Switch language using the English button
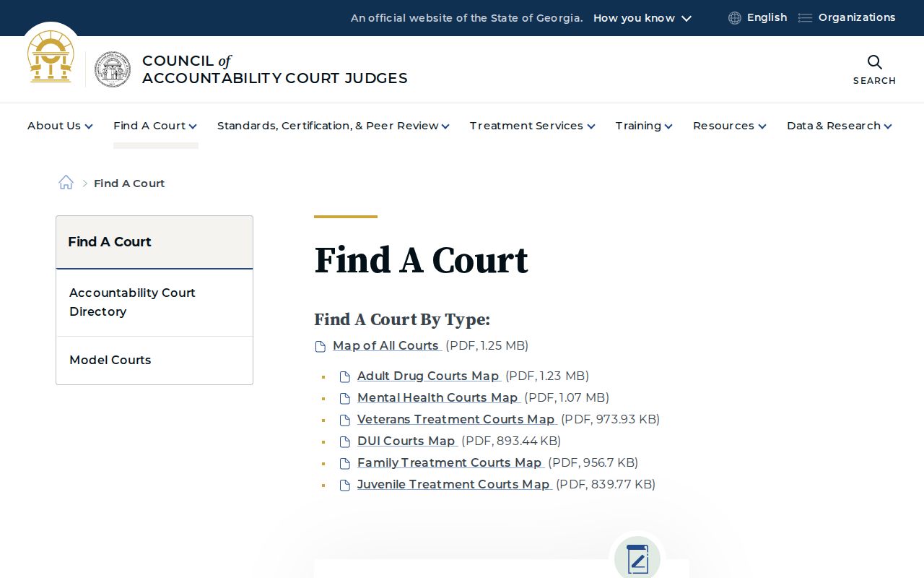The image size is (924, 578). 767,17
